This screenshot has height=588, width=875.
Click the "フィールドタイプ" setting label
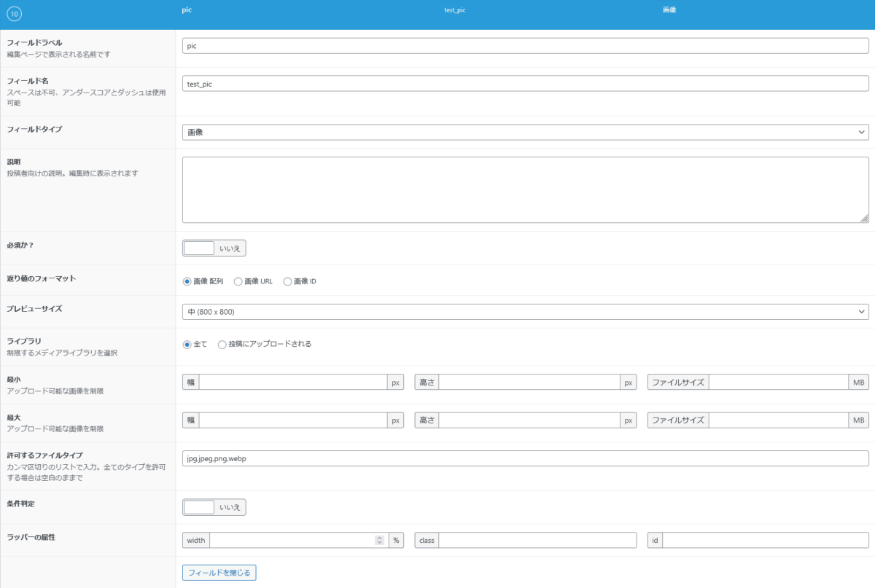point(34,129)
